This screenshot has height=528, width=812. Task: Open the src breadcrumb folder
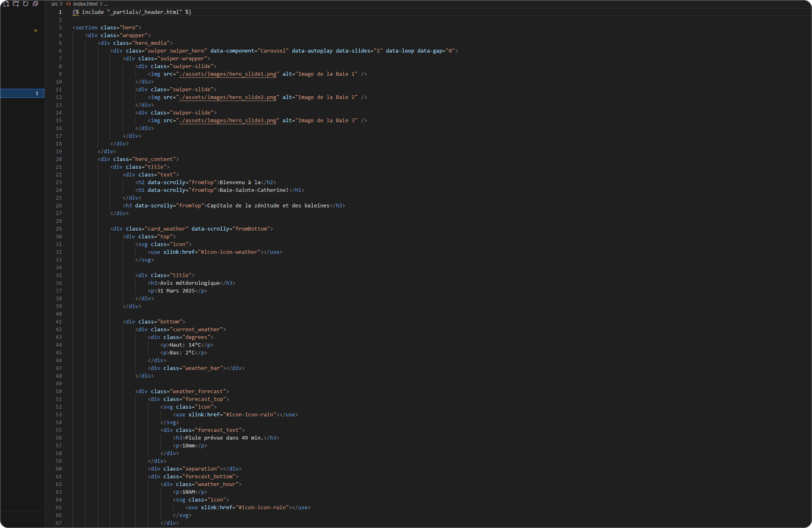pos(54,4)
